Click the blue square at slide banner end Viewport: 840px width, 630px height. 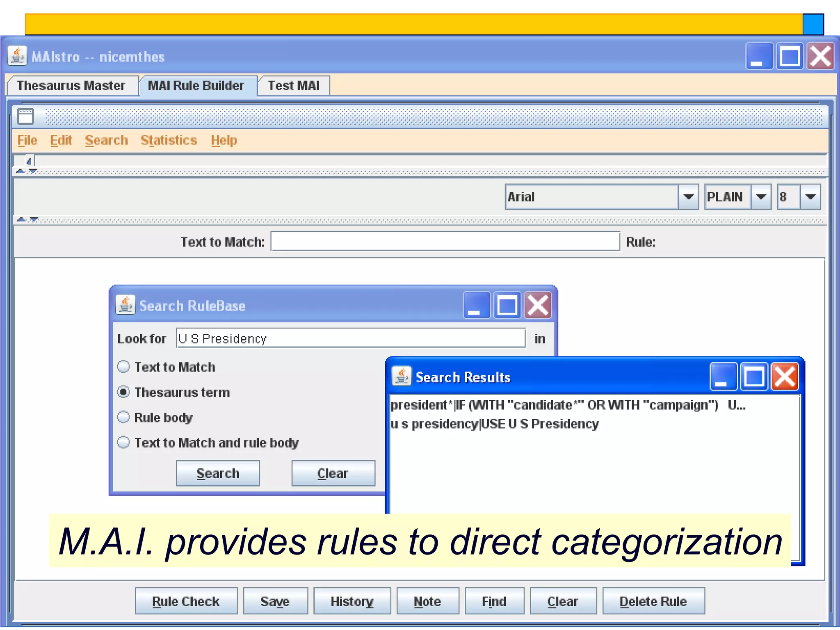(x=813, y=24)
